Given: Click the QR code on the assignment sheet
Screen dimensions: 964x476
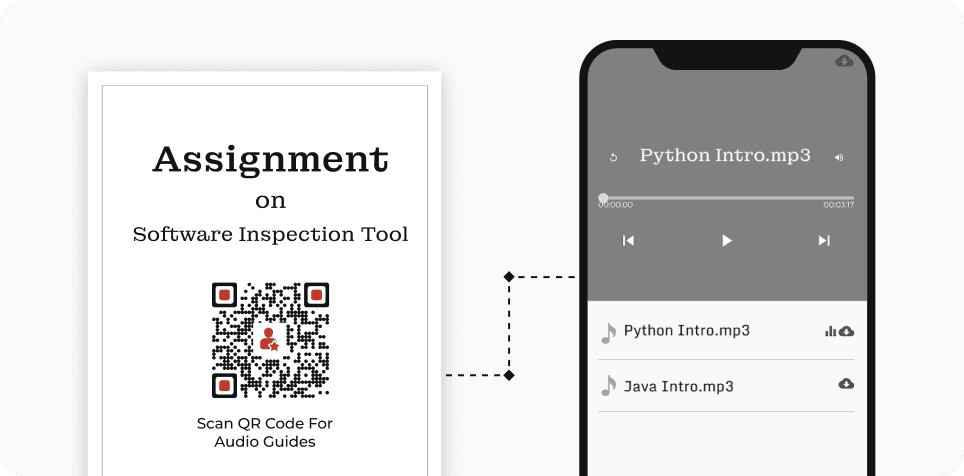Looking at the screenshot, I should 271,340.
